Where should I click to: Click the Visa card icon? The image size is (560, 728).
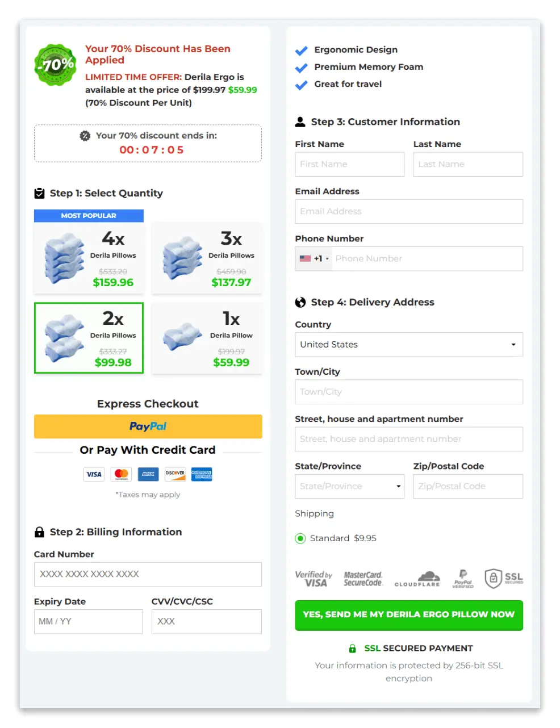(94, 474)
